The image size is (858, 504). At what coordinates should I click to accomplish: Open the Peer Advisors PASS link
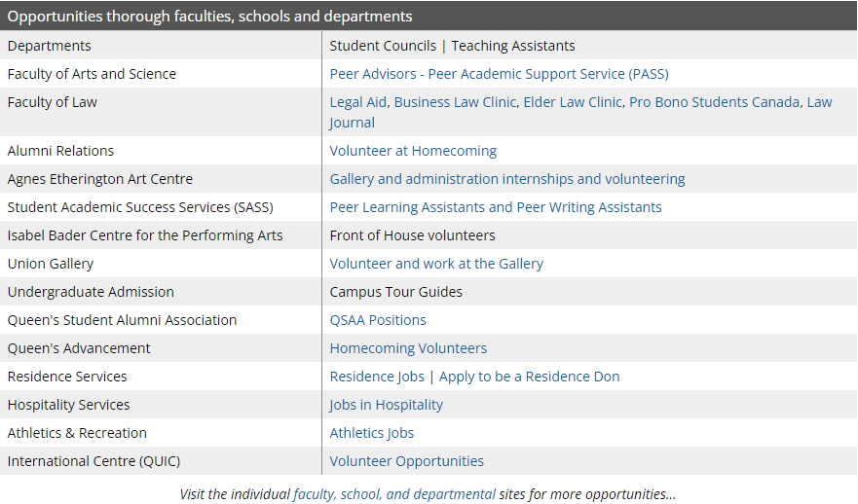[x=499, y=74]
